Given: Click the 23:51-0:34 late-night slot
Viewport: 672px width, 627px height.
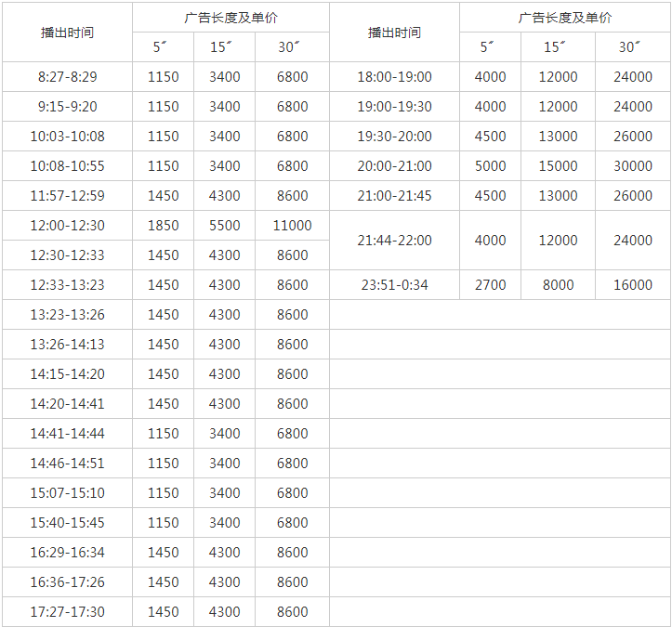Looking at the screenshot, I should click(395, 285).
